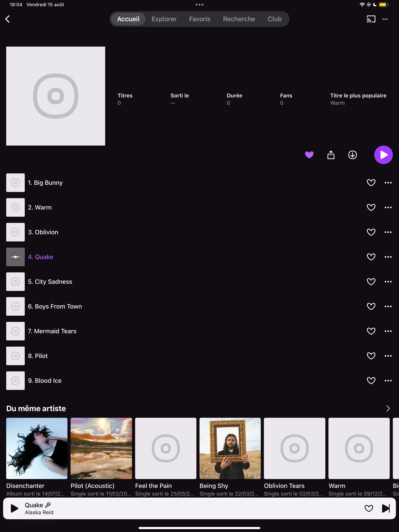The image size is (399, 532).
Task: Like the current song in mini player
Action: tap(368, 508)
